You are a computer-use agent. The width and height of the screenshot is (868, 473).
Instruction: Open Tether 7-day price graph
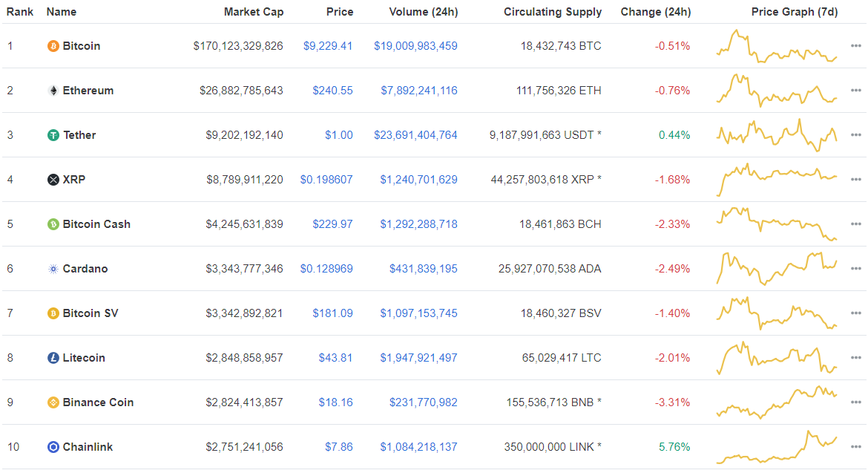tap(777, 135)
